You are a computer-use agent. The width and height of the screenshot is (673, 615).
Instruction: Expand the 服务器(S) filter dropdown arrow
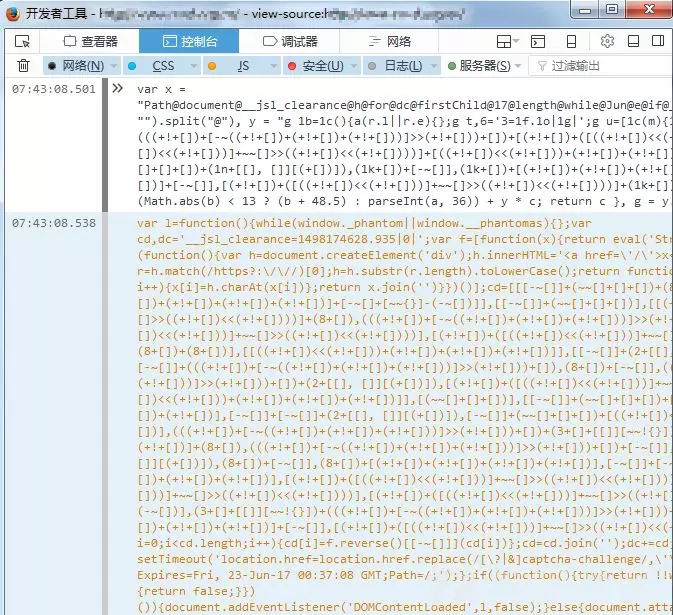[x=518, y=66]
